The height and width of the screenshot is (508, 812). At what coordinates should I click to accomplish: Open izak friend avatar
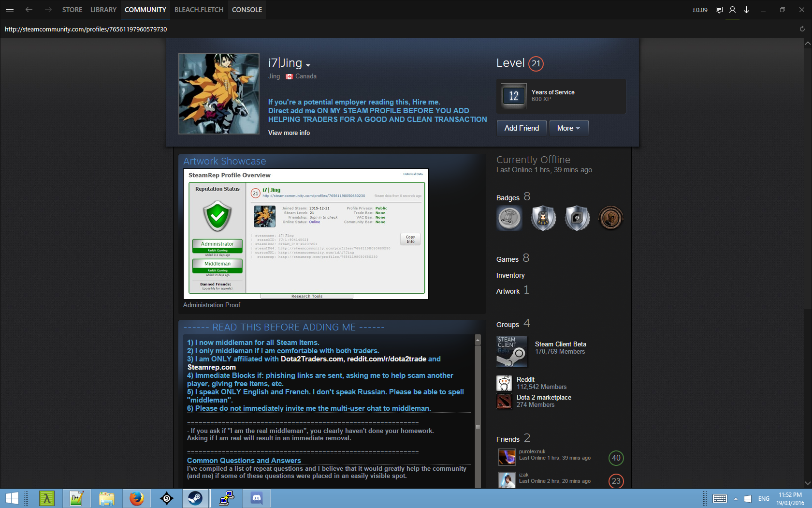507,480
